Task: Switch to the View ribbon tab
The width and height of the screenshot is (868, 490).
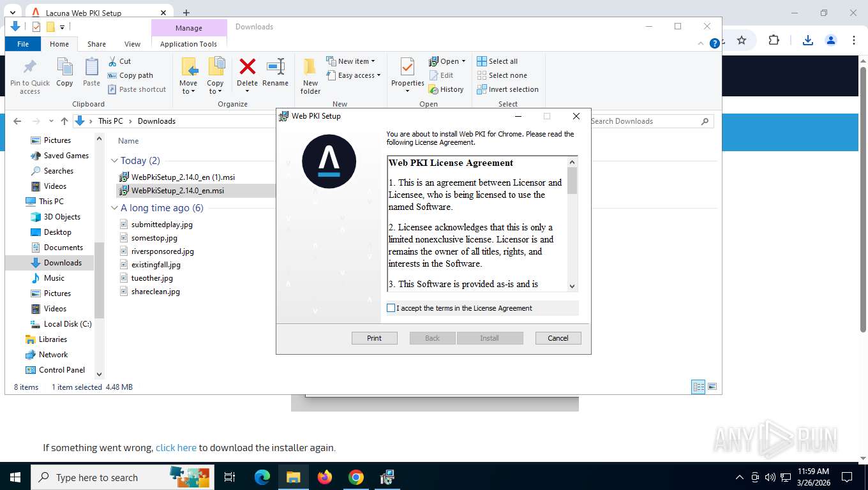Action: click(132, 44)
